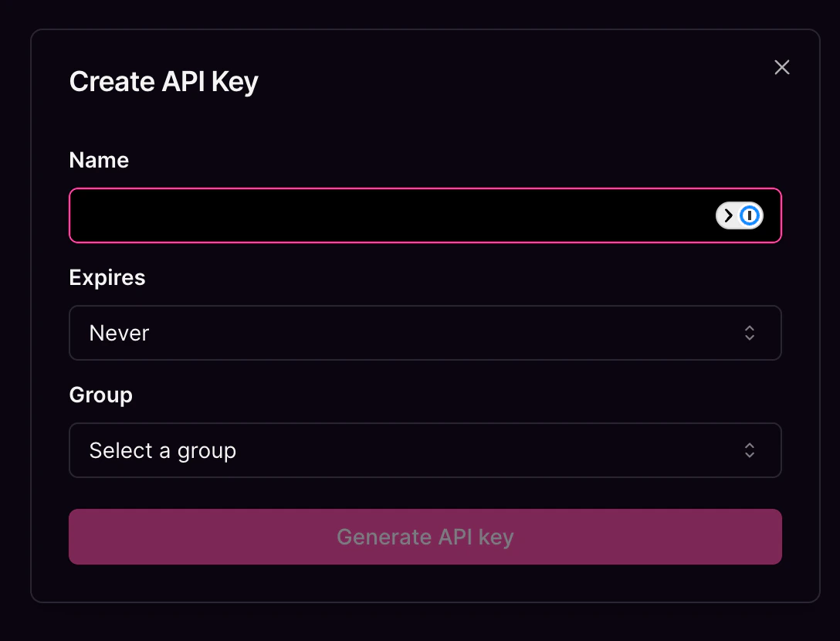
Task: Click the up-down chevron on the Expires dropdown
Action: [750, 333]
